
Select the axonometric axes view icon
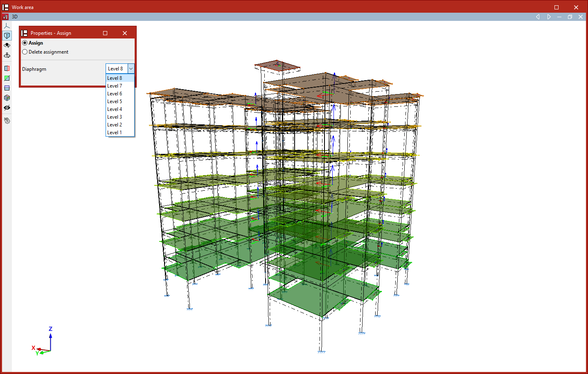point(7,26)
